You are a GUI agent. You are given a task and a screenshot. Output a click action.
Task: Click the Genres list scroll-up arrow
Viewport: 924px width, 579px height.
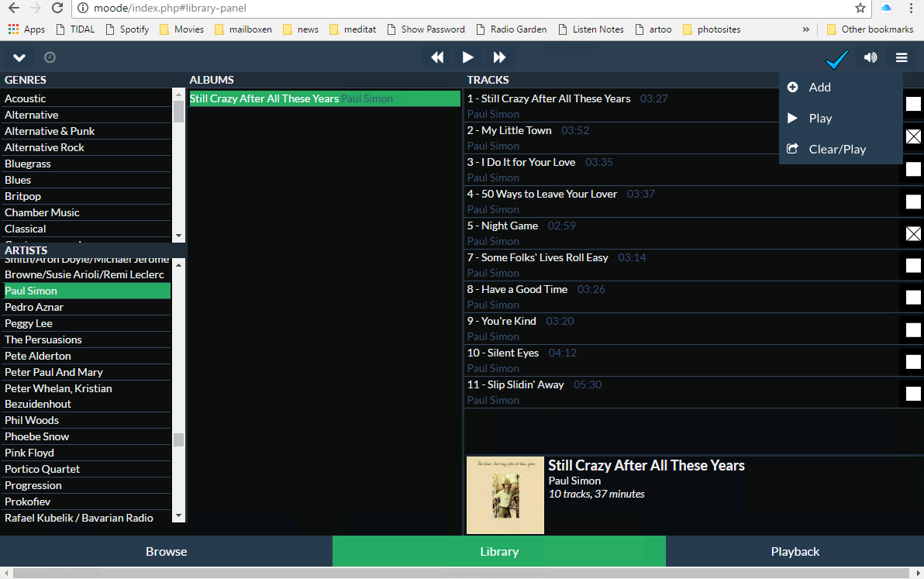[x=178, y=95]
